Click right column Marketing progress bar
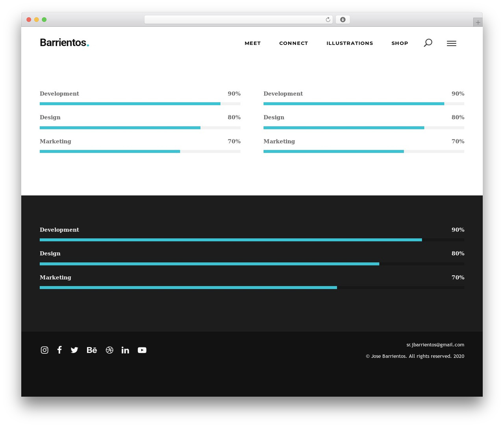This screenshot has height=427, width=504. coord(364,151)
